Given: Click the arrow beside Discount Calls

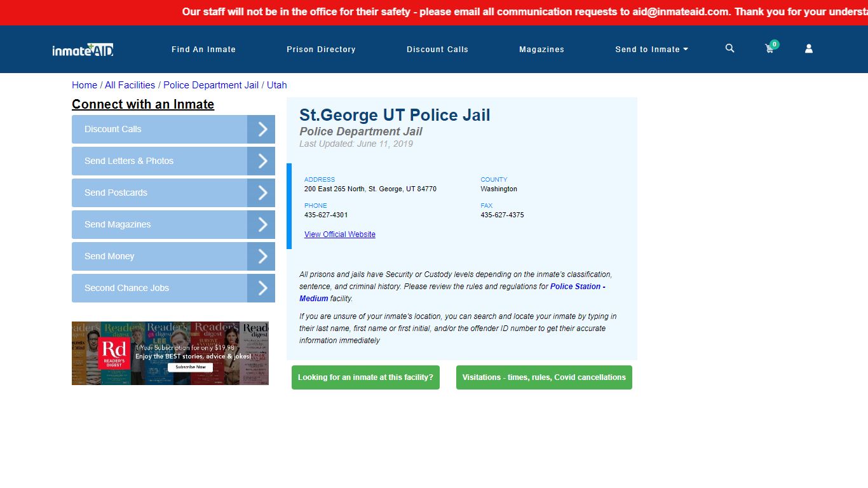Looking at the screenshot, I should [x=261, y=130].
